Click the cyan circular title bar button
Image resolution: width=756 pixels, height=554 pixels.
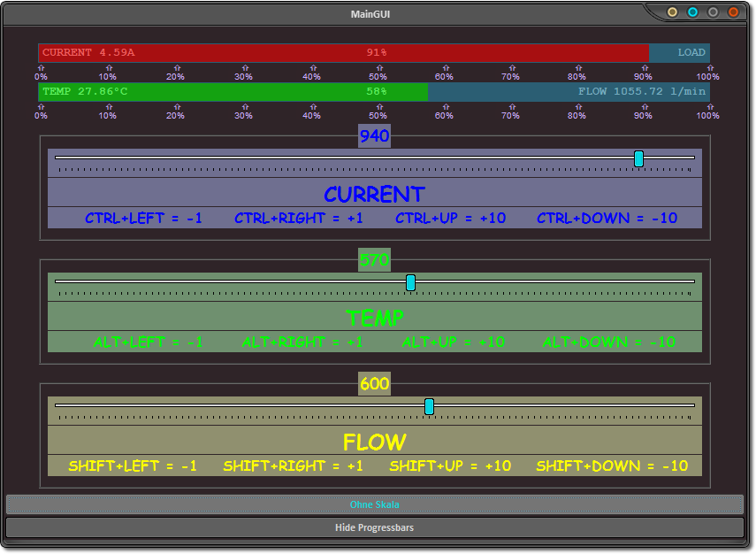pos(693,12)
